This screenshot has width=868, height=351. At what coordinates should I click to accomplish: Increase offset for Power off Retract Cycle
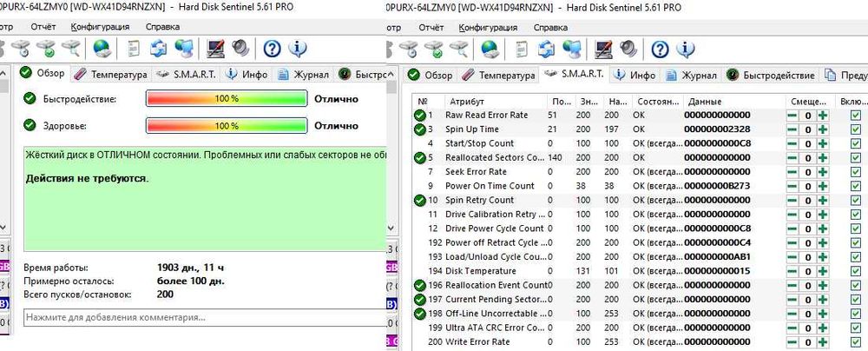823,243
